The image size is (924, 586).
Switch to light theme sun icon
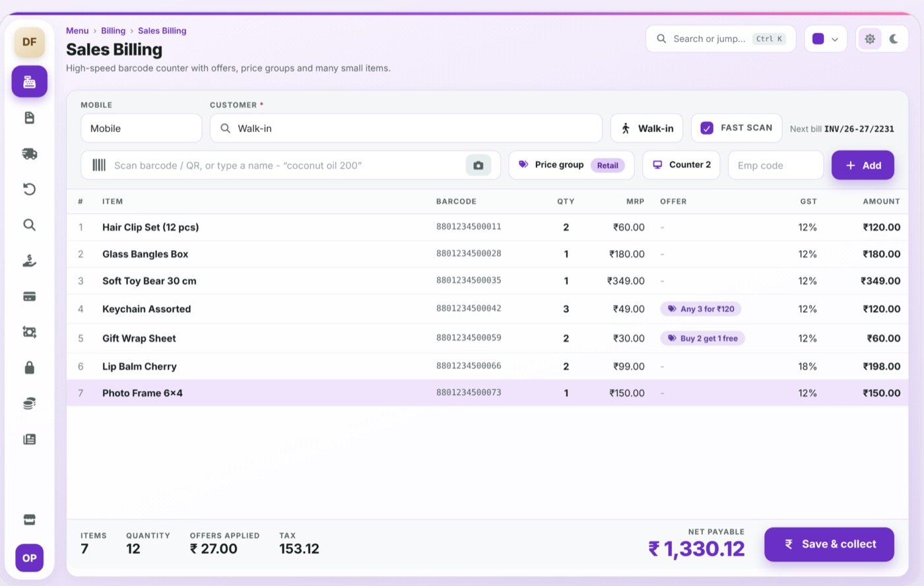(x=870, y=39)
